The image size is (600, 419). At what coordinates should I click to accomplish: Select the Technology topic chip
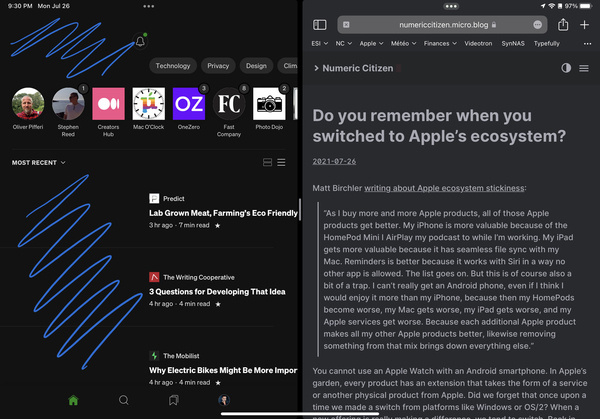(x=173, y=66)
